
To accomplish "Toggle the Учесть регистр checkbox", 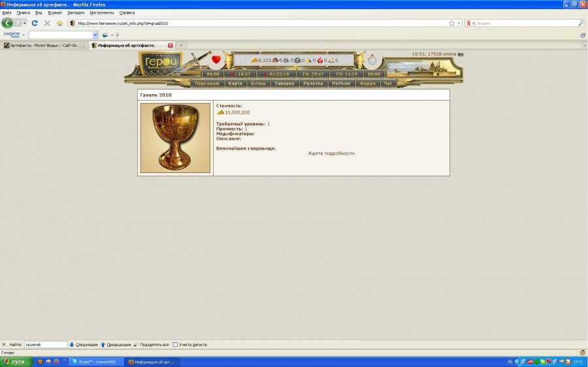I will click(x=175, y=345).
